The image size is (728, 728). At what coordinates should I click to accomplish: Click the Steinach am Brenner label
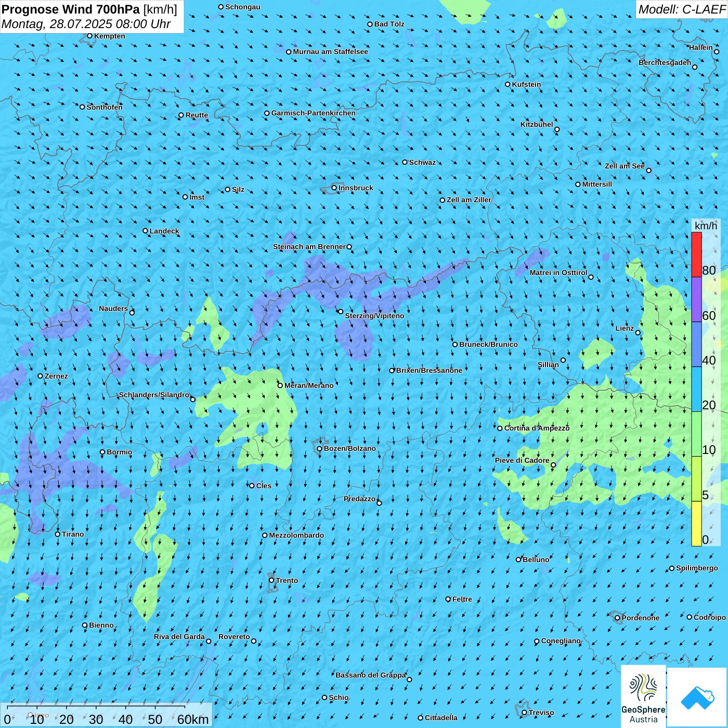coord(309,246)
